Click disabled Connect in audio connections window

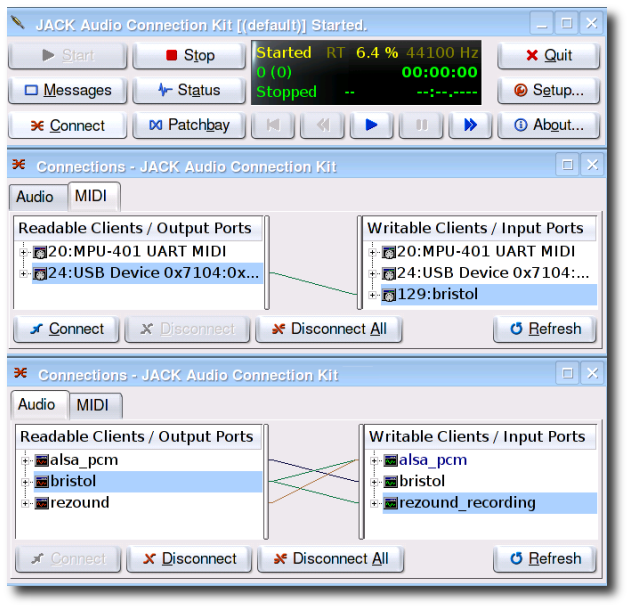pyautogui.click(x=68, y=559)
